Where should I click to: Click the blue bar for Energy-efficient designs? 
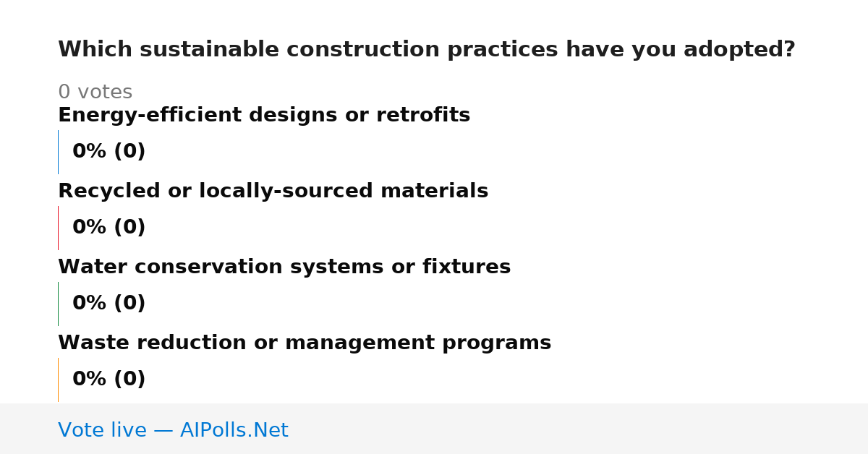[x=58, y=152]
